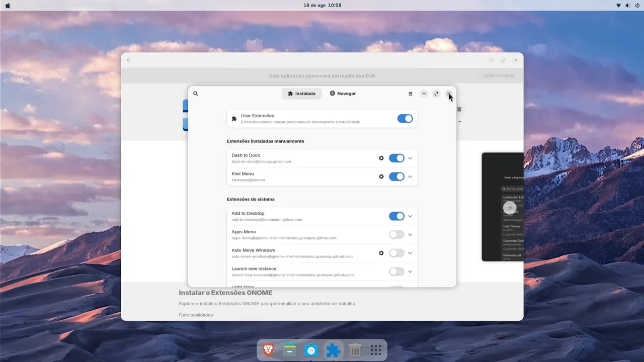Expand Dash to Dock details
The height and width of the screenshot is (362, 644).
tap(410, 158)
